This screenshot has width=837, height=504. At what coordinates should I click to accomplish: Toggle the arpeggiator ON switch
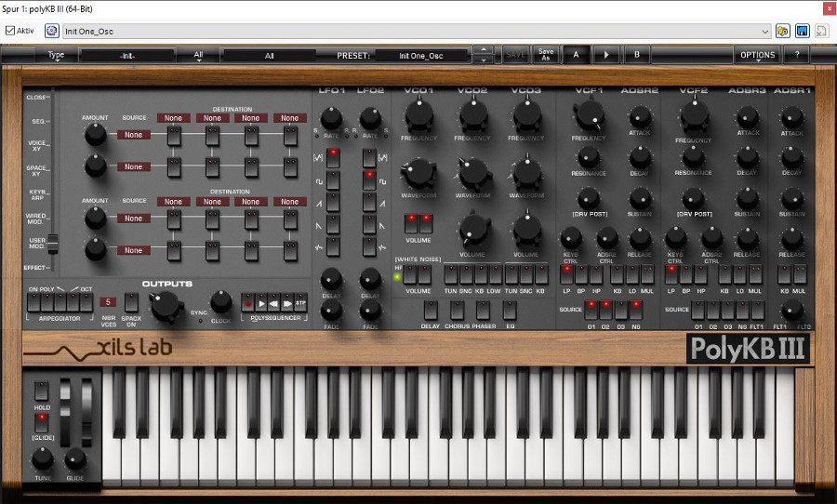click(34, 302)
